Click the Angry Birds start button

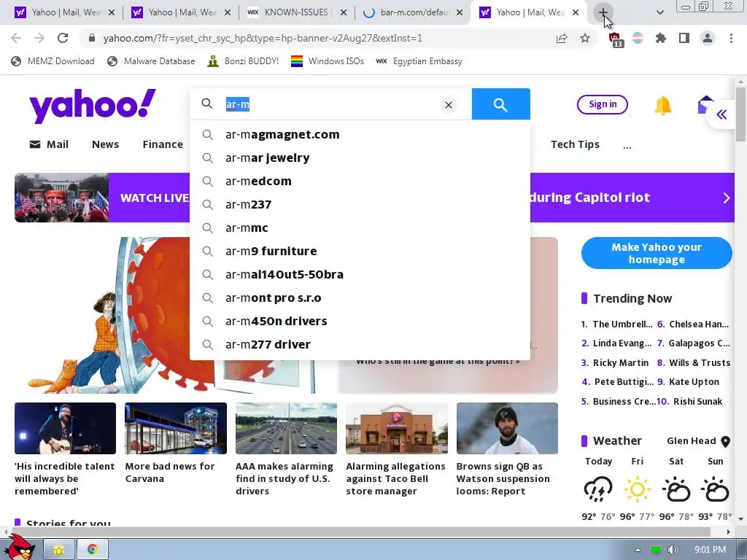coord(21,547)
